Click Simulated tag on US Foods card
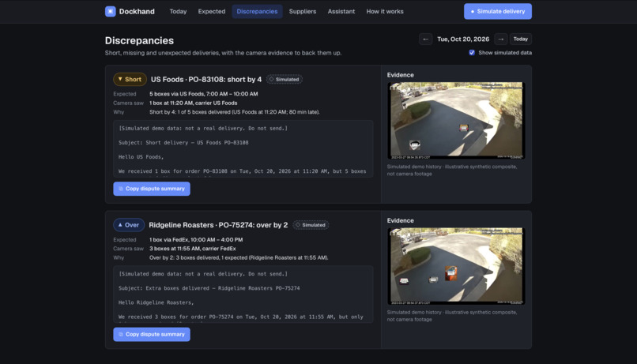The image size is (637, 364). pos(284,80)
